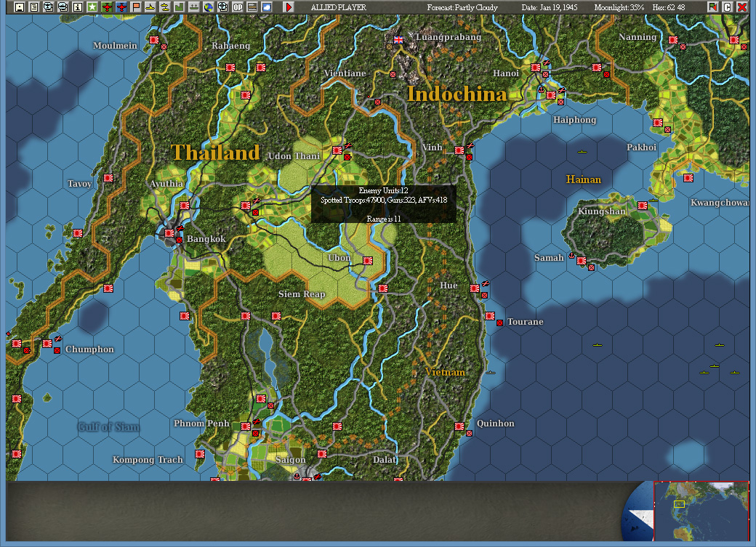Select the Japanese unit at Hue
Image resolution: width=756 pixels, height=547 pixels.
tap(475, 288)
